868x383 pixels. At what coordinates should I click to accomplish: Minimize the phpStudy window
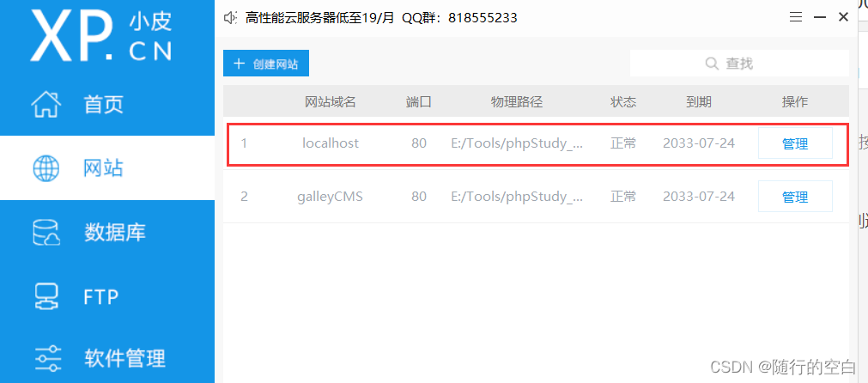pos(819,17)
